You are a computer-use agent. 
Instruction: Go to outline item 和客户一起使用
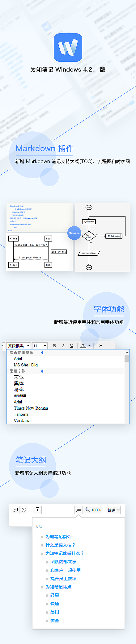[x=66, y=570]
